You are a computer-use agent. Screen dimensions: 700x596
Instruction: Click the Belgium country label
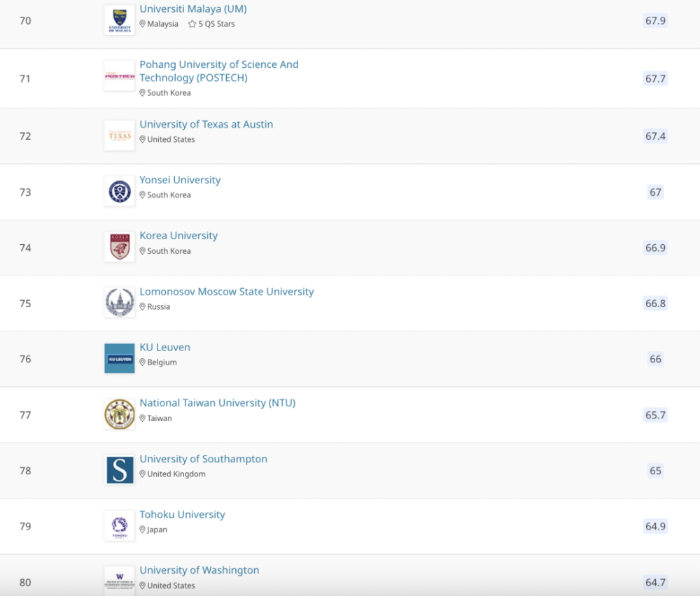click(162, 362)
